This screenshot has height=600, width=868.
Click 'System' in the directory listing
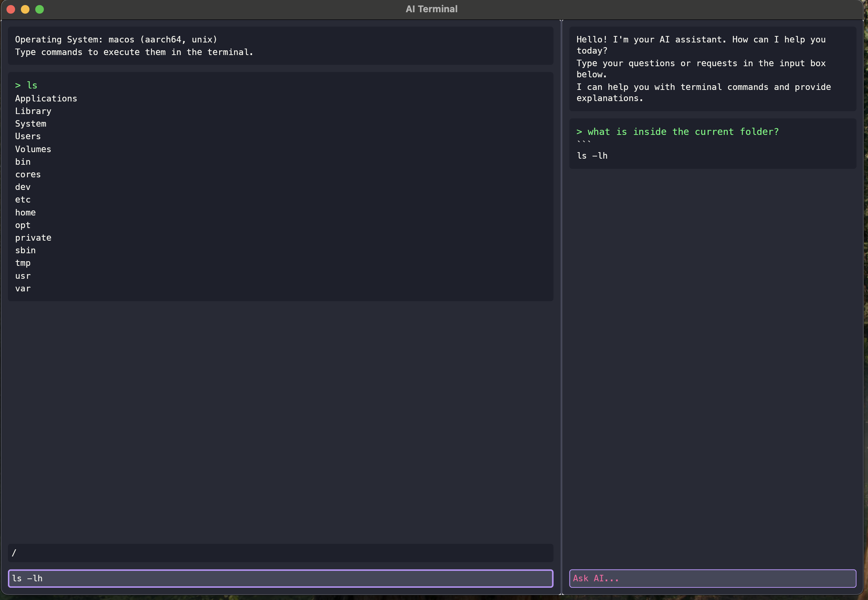tap(31, 124)
